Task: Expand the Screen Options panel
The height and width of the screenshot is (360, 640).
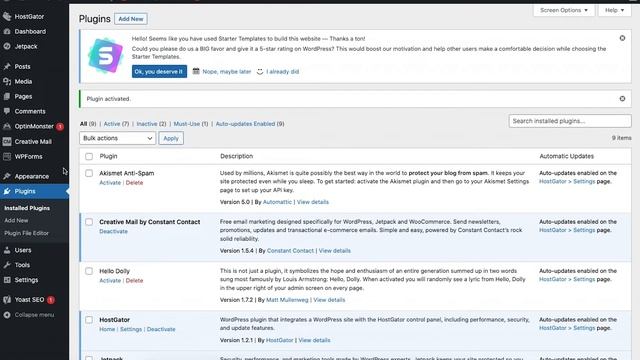Action: coord(564,10)
